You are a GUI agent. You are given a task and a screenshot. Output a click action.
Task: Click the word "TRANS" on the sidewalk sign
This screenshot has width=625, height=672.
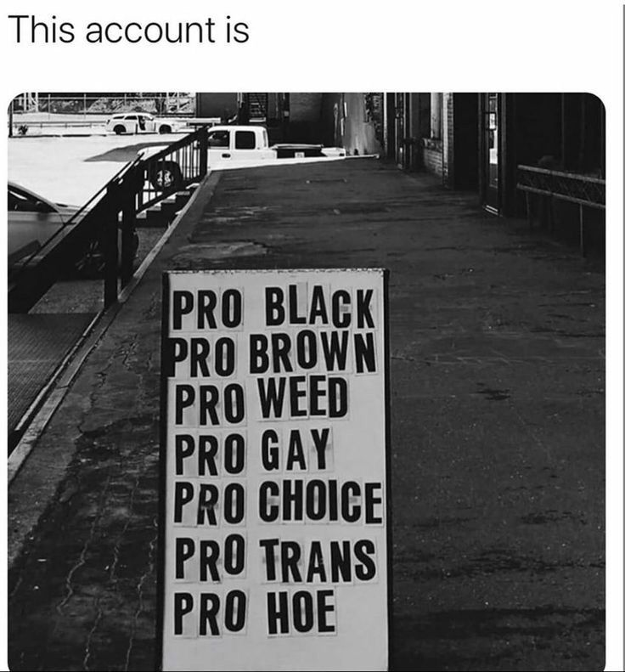[x=318, y=561]
